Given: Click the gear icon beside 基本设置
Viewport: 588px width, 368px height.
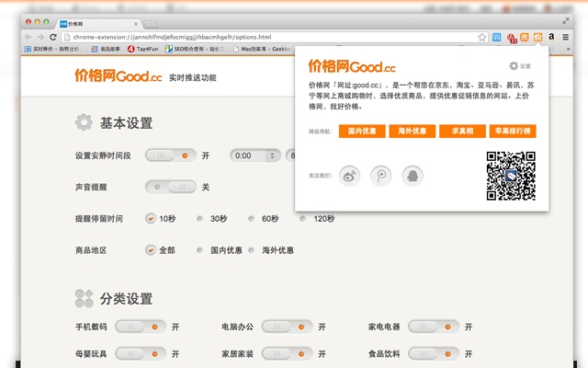Looking at the screenshot, I should (x=84, y=122).
